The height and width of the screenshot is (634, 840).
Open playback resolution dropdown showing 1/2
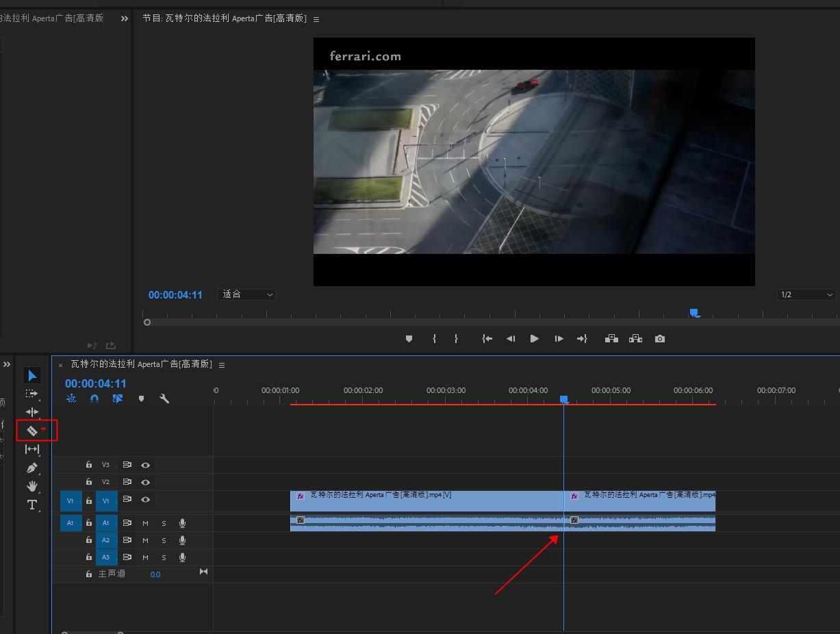tap(806, 294)
